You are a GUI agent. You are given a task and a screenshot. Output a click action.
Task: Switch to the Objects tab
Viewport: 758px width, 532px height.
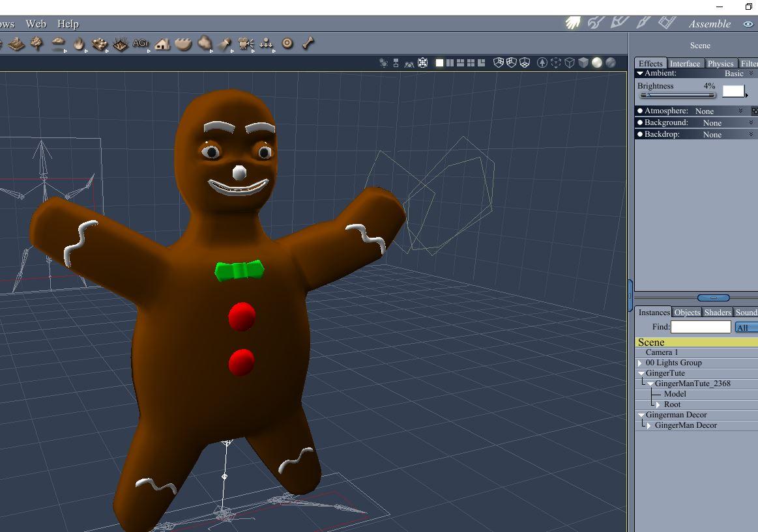(687, 313)
